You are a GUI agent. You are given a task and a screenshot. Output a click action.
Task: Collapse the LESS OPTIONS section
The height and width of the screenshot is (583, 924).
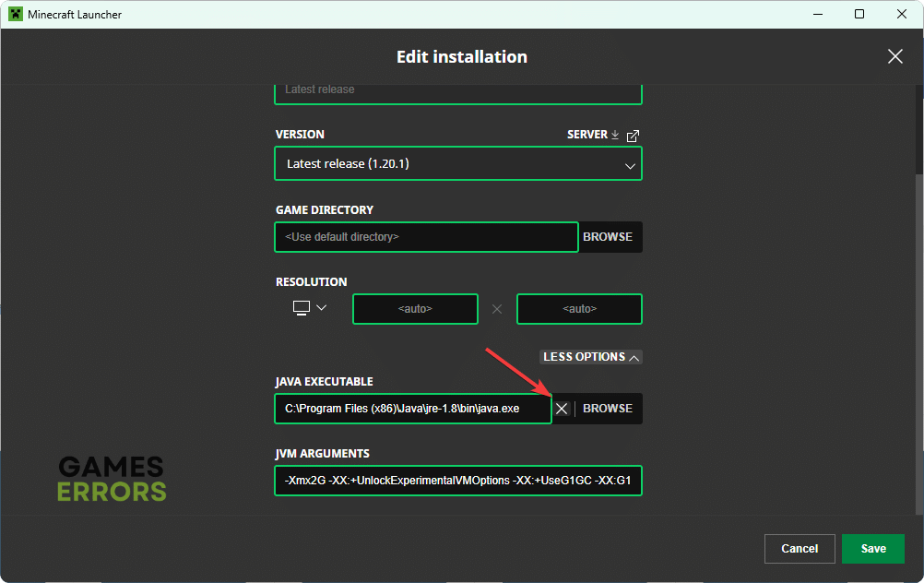(590, 357)
